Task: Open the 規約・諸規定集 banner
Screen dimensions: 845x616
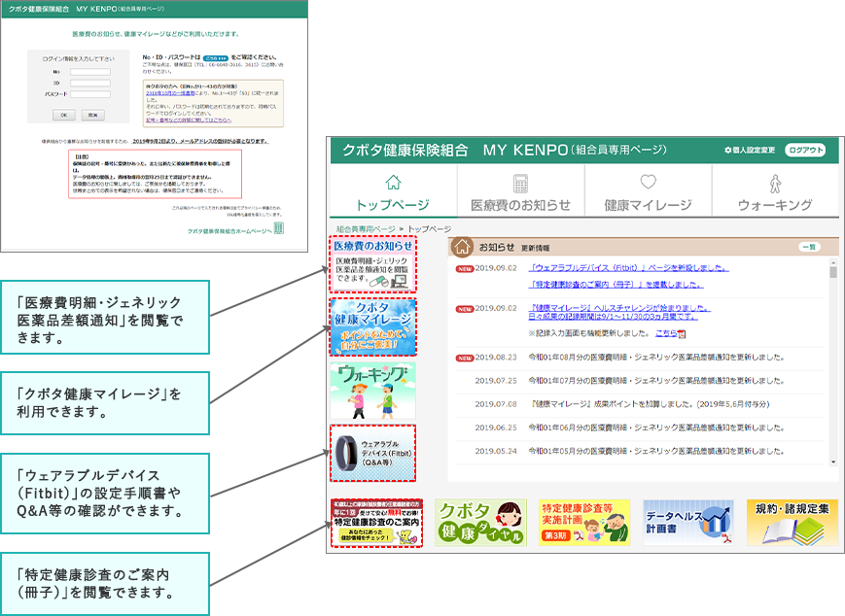Action: pos(792,523)
